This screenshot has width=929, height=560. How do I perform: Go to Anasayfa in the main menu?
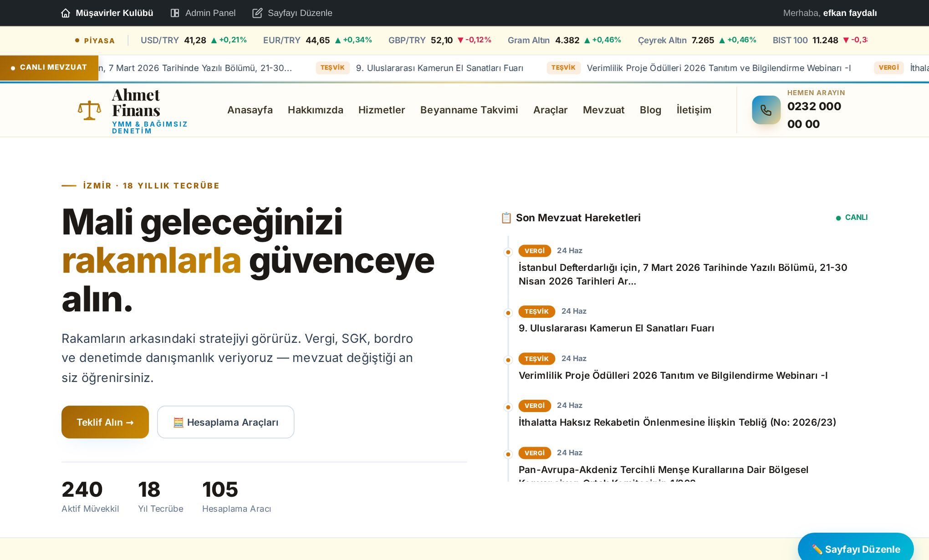(x=250, y=110)
